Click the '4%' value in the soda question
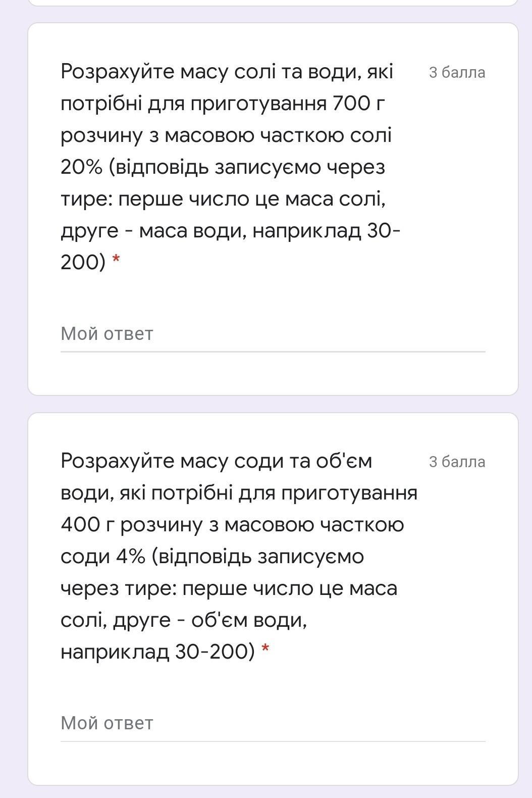The image size is (532, 798). [130, 557]
